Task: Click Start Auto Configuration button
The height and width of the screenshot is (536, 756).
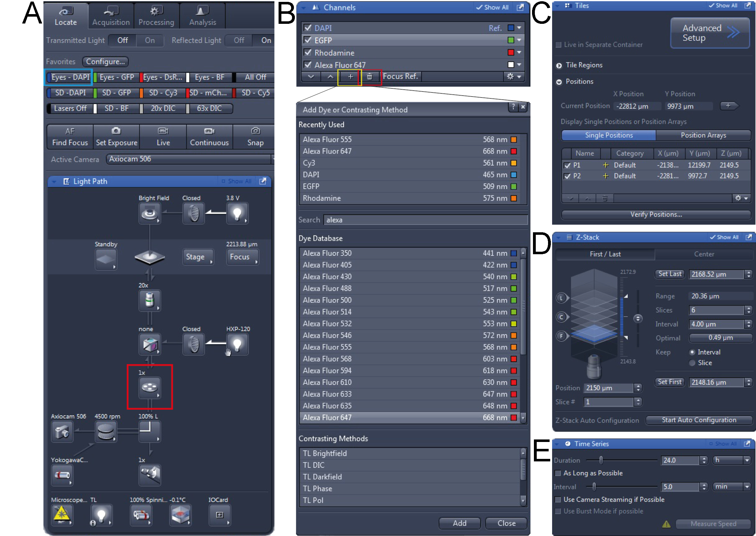Action: coord(699,420)
